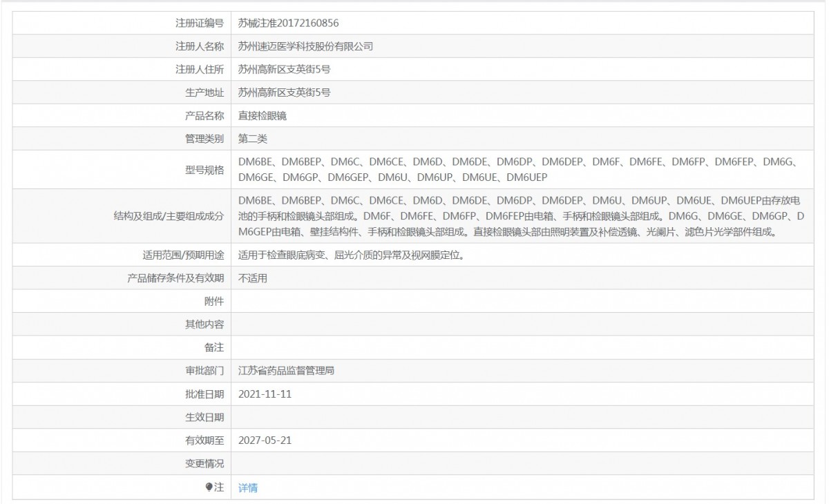Screen dimensions: 829x504
Task: Click the 生效日期 label
Action: click(204, 418)
